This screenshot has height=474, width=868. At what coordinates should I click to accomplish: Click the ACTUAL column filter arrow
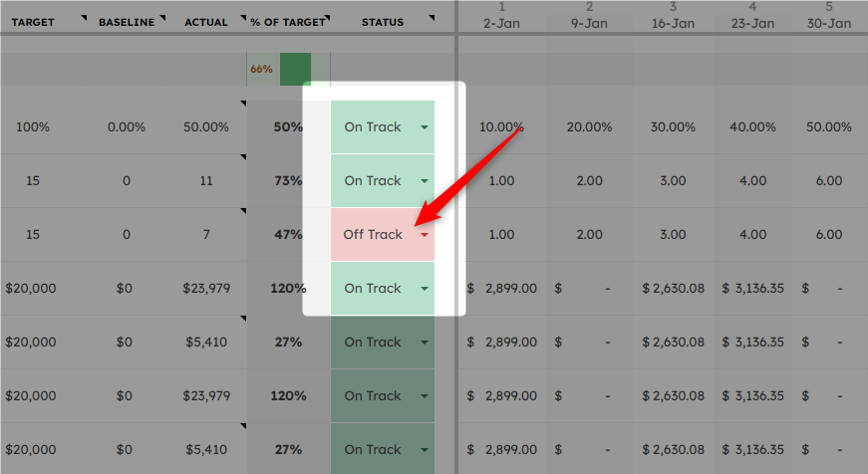coord(243,18)
